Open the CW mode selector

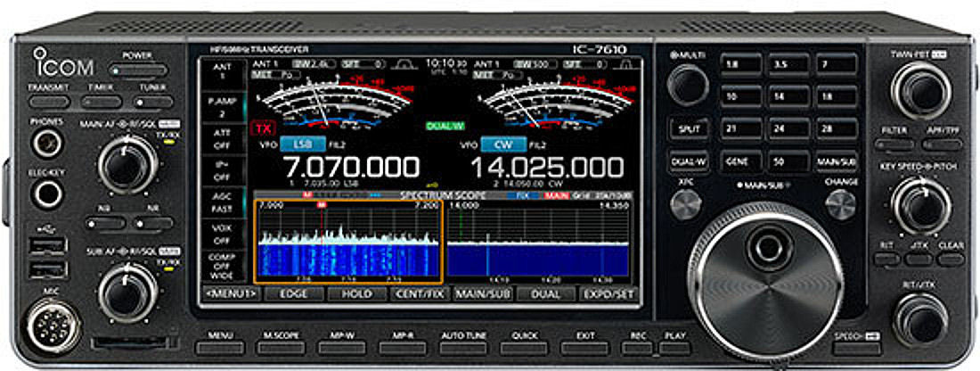[x=504, y=144]
